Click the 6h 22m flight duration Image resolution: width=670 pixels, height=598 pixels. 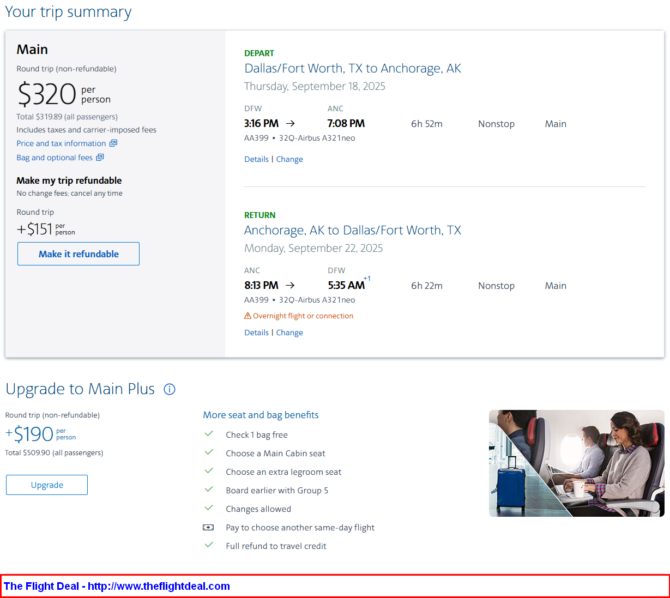[x=426, y=286]
